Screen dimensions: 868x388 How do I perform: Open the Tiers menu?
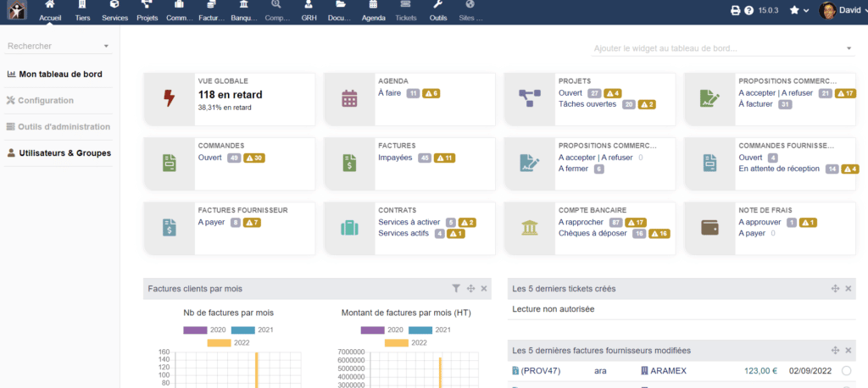click(x=82, y=11)
